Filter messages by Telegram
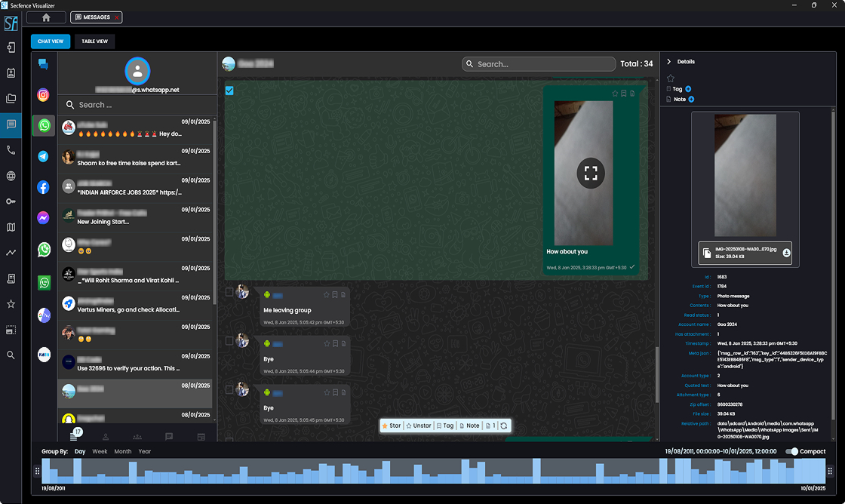845x504 pixels. (x=44, y=156)
